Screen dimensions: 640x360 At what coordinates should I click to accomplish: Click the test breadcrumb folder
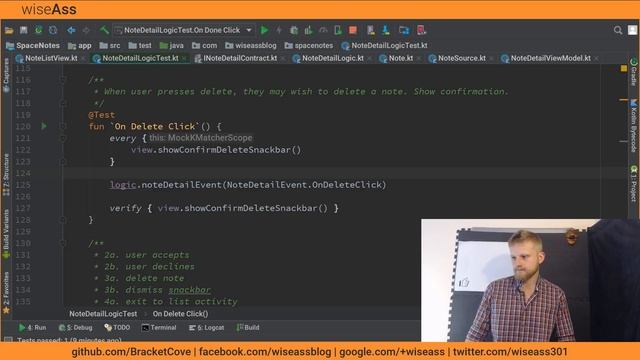point(140,45)
